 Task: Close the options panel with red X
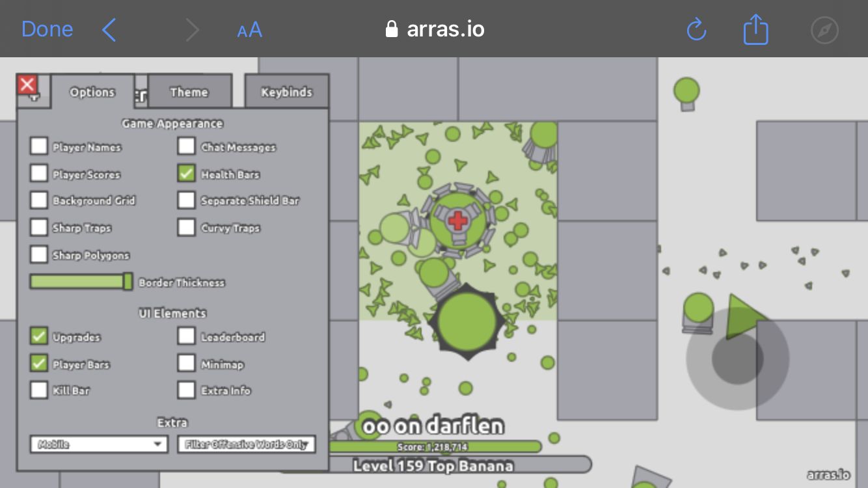[27, 84]
